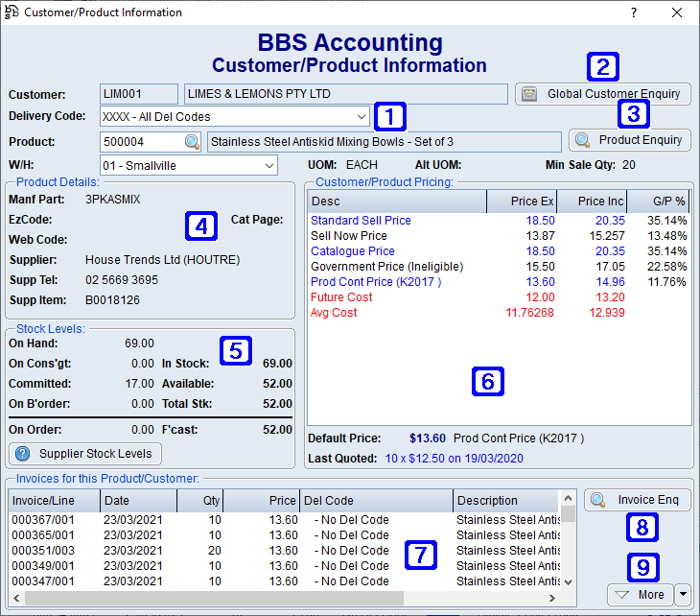Click the BBS app icon in title bar

[x=12, y=12]
